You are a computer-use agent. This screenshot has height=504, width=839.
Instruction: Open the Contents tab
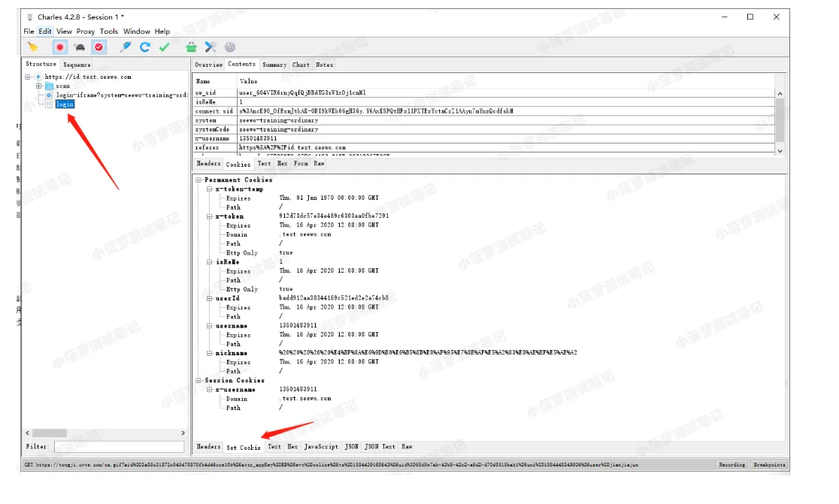tap(242, 64)
